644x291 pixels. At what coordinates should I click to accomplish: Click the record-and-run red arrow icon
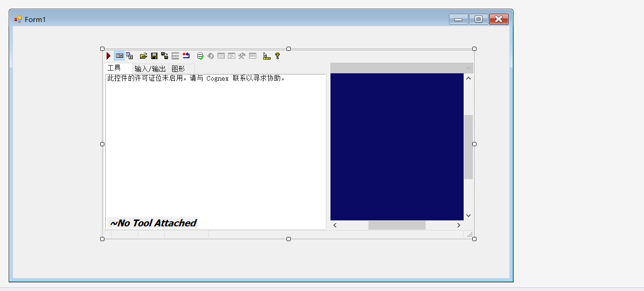(x=186, y=56)
